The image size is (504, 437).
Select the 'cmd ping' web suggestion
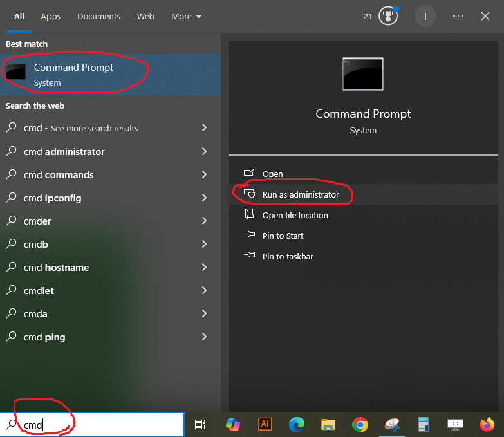pyautogui.click(x=110, y=337)
